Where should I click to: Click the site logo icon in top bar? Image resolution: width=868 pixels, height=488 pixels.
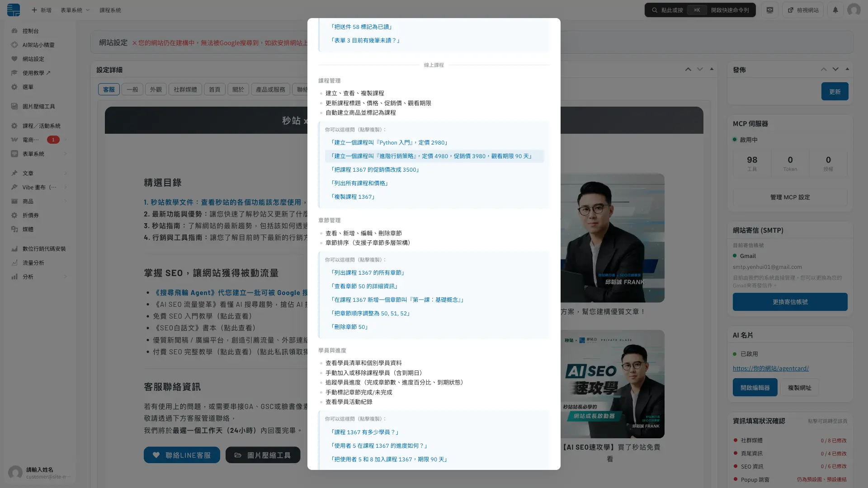click(x=14, y=10)
